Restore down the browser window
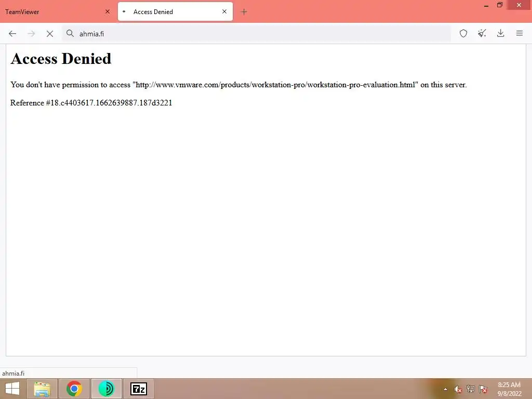 (499, 5)
